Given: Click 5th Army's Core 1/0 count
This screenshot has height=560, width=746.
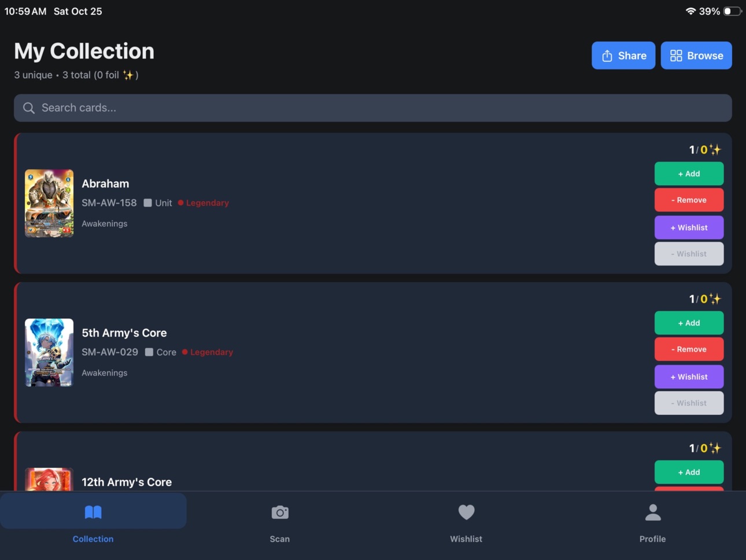Looking at the screenshot, I should [x=705, y=299].
